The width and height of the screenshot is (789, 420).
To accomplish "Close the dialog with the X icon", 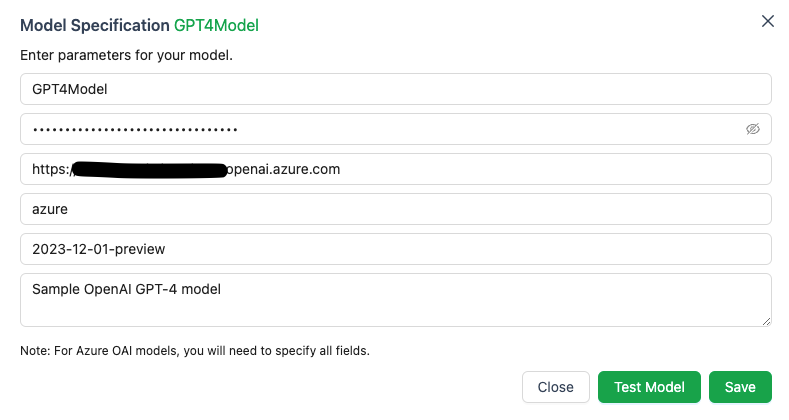I will (x=768, y=21).
